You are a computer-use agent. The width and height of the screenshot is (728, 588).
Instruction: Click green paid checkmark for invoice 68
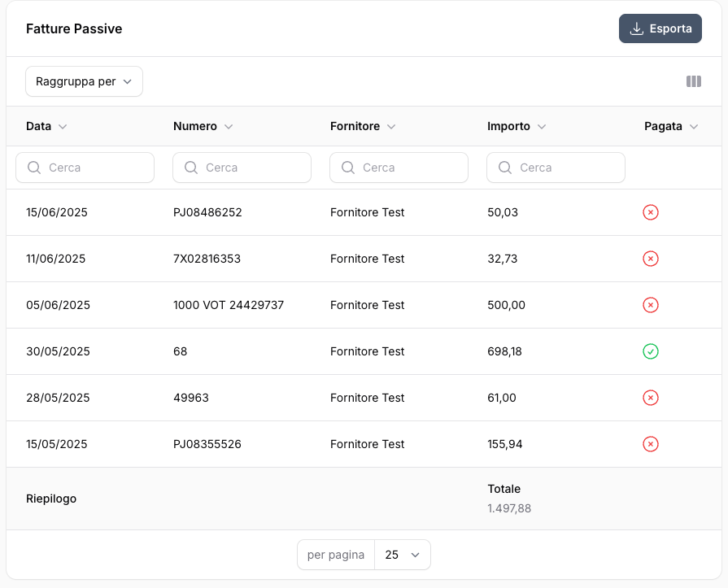pos(650,351)
